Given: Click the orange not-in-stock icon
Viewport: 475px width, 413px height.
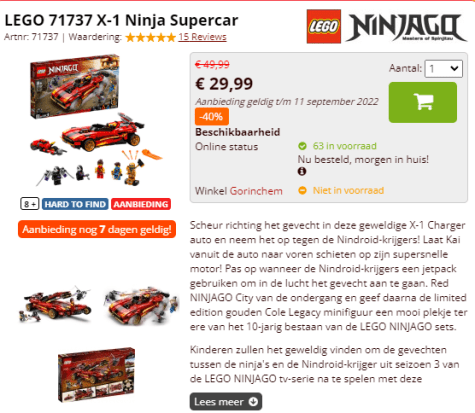Looking at the screenshot, I should (x=302, y=191).
